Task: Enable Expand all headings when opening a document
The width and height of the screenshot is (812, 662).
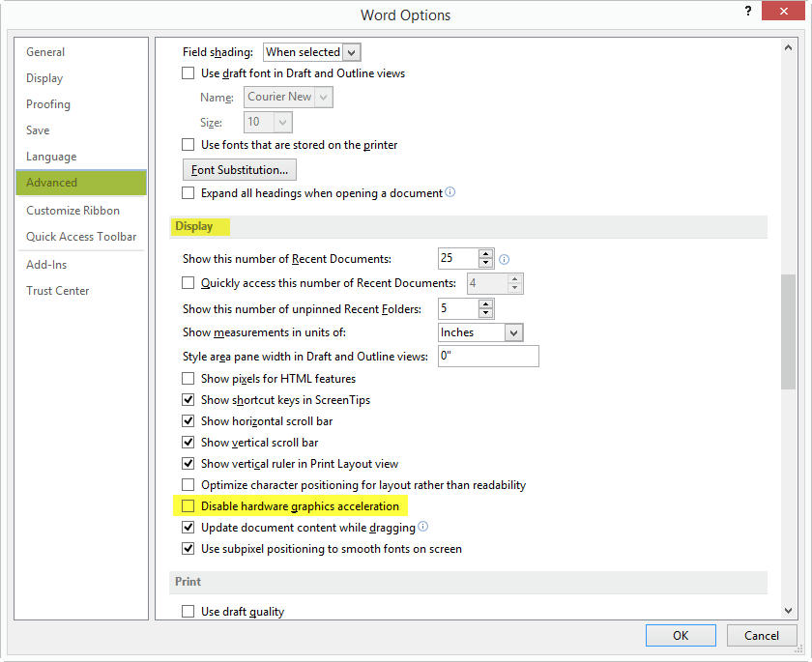Action: pos(188,193)
